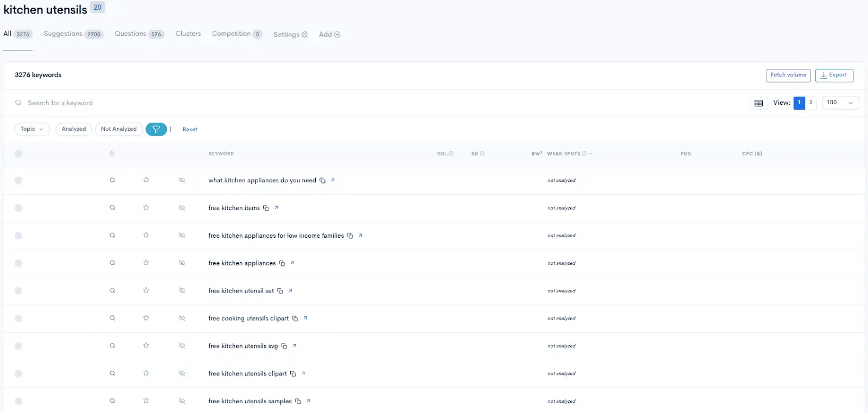The width and height of the screenshot is (868, 413).
Task: Switch to the All tab
Action: pos(18,34)
